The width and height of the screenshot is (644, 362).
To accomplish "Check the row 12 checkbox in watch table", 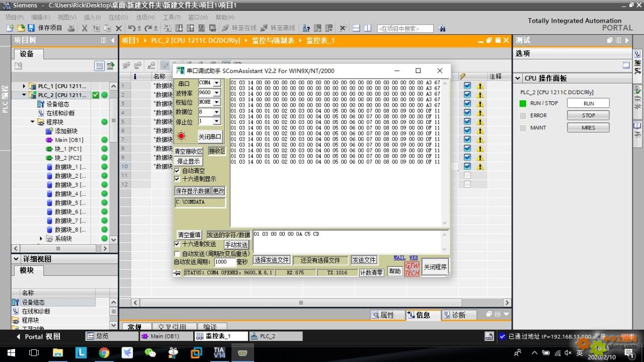I will (467, 184).
